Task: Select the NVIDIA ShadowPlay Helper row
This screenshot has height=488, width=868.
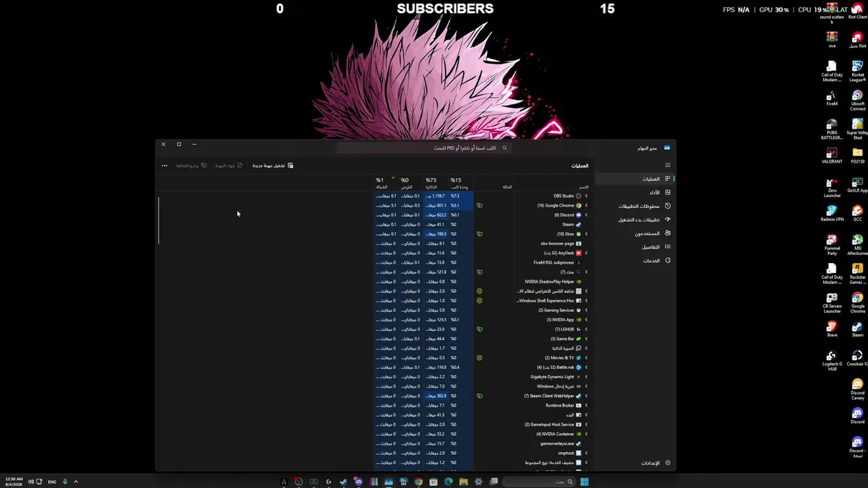Action: pyautogui.click(x=482, y=281)
